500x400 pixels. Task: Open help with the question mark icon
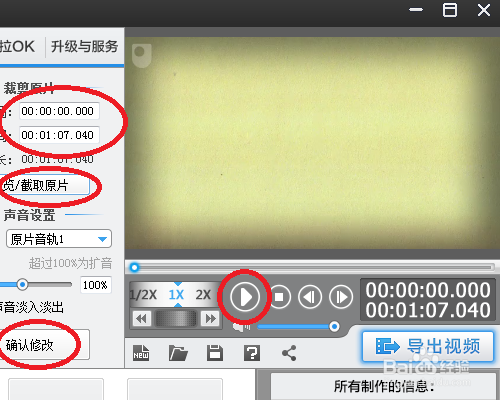point(252,353)
